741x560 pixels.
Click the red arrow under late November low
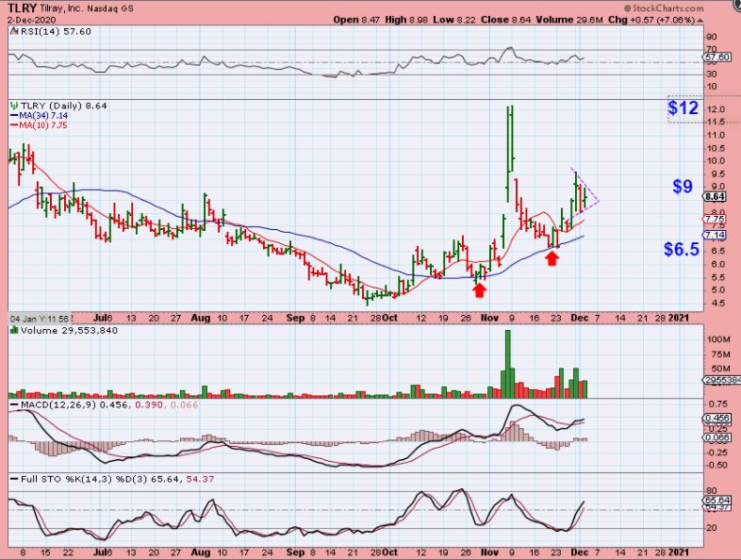[552, 256]
